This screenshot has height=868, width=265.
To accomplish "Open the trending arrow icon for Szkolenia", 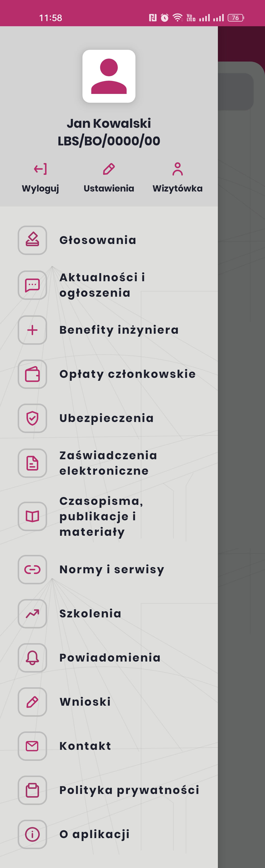I will tap(32, 613).
